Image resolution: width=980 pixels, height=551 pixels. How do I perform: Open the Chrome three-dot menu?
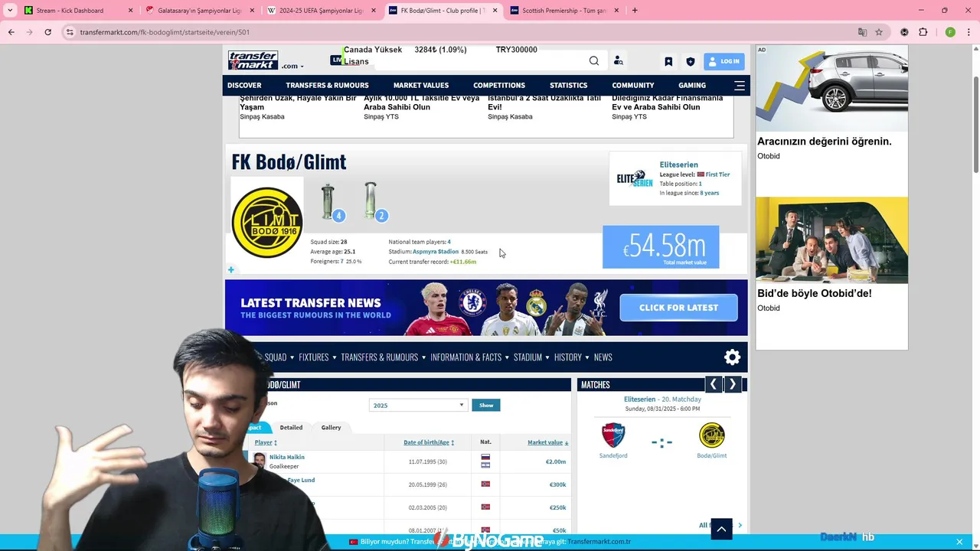click(968, 32)
